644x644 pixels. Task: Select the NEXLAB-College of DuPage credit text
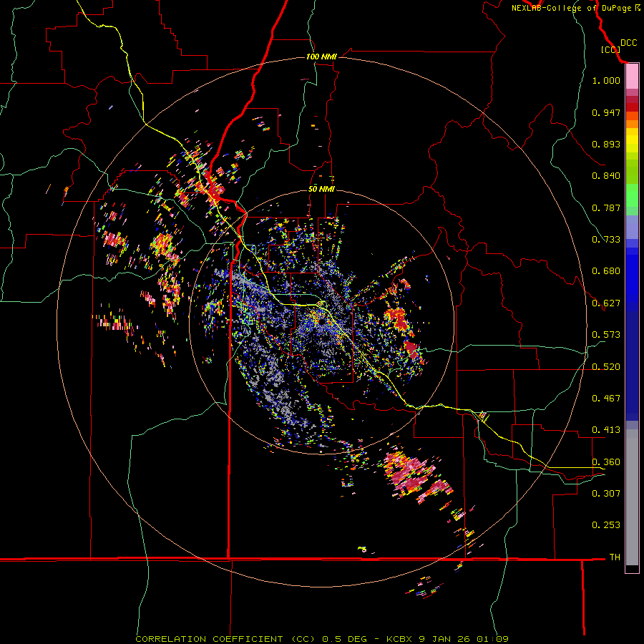(x=571, y=8)
